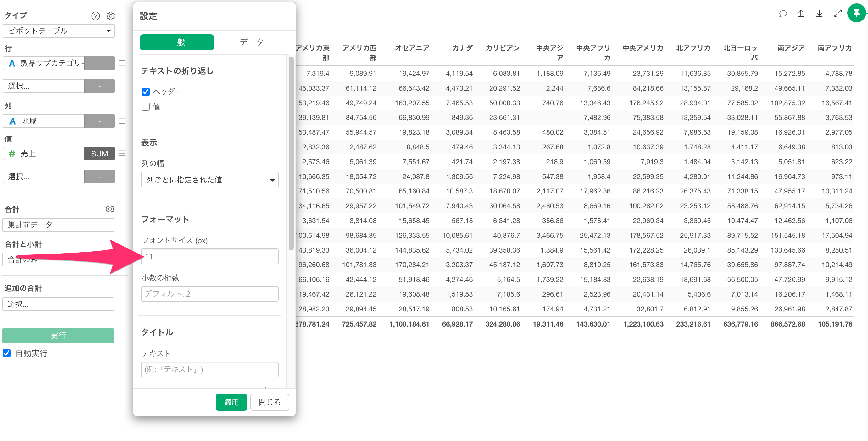868x441 pixels.
Task: Click the fullscreen expand arrows icon
Action: coord(838,14)
